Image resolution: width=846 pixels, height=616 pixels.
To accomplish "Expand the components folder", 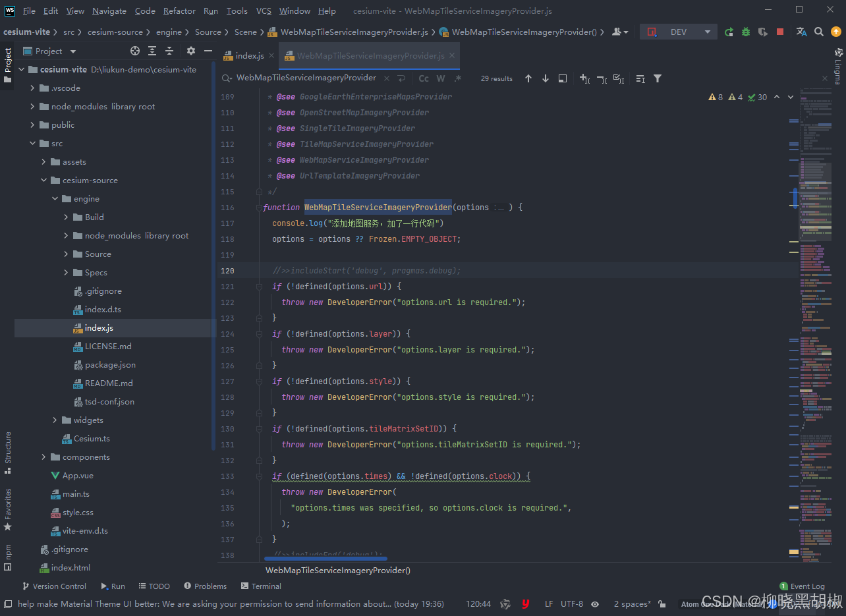I will click(x=44, y=457).
